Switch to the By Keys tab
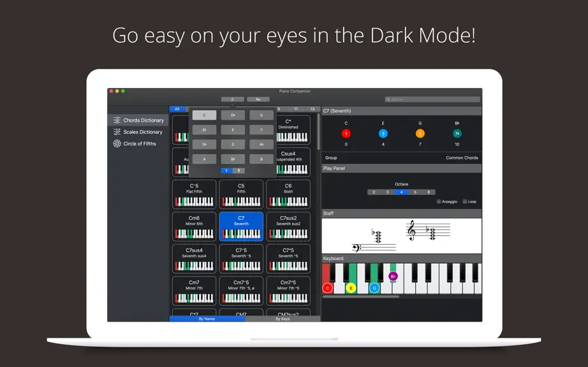 (283, 319)
